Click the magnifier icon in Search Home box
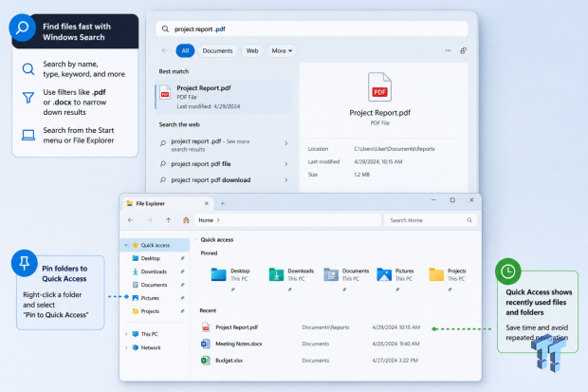Viewport: 588px width, 392px height. [x=469, y=220]
